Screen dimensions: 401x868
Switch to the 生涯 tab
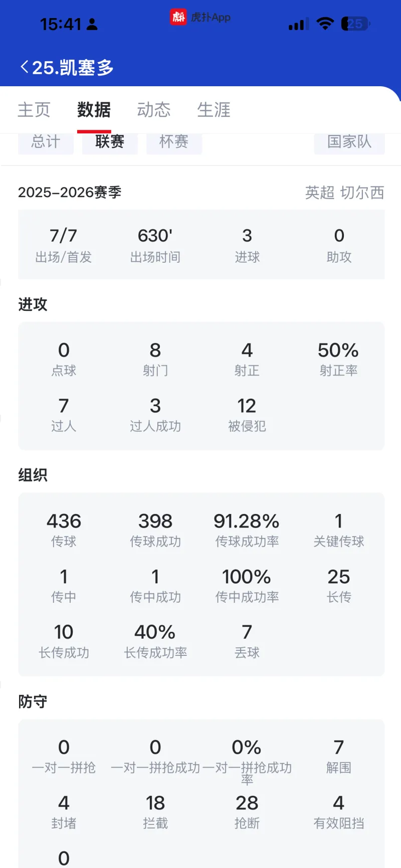tap(214, 110)
